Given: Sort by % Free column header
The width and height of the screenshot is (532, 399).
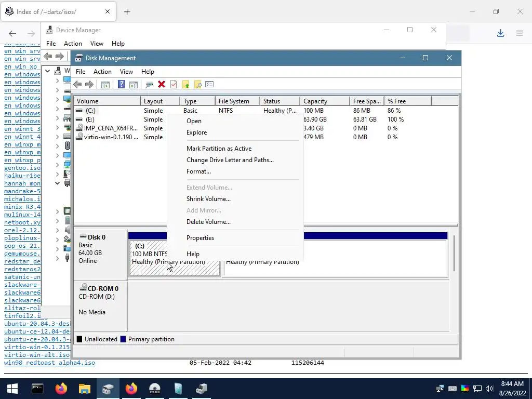Looking at the screenshot, I should point(408,101).
